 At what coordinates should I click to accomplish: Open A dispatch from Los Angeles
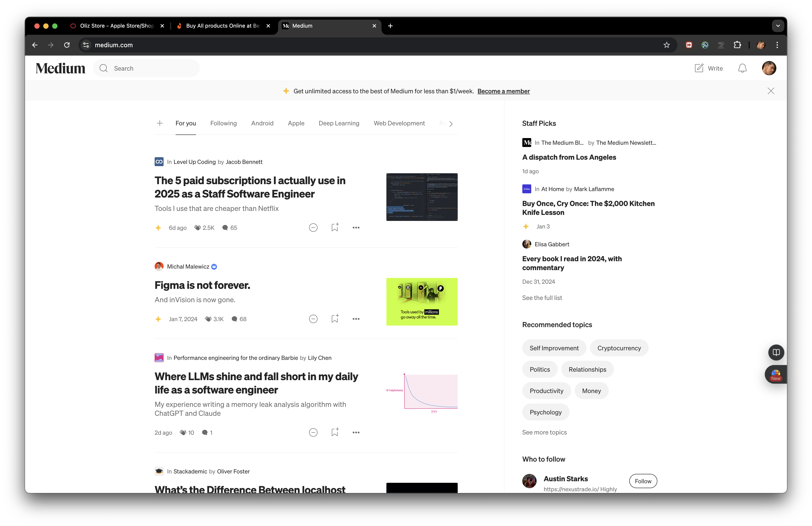coord(569,157)
